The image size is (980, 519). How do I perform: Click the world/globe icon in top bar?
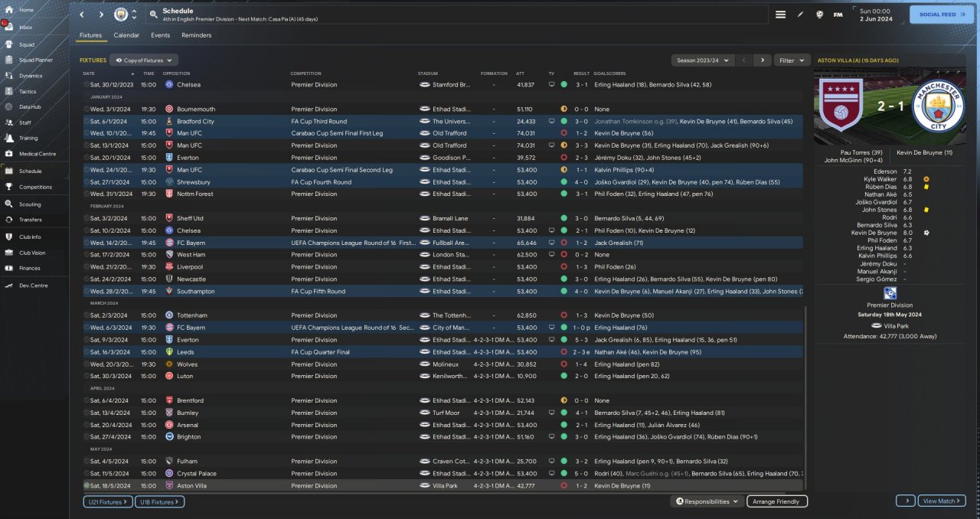pos(819,15)
